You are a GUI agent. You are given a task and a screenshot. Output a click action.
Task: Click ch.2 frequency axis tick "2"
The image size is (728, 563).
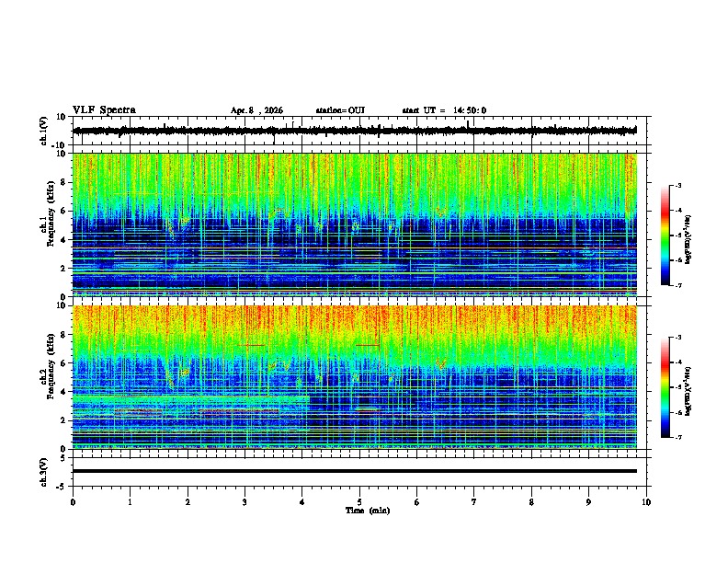(63, 420)
